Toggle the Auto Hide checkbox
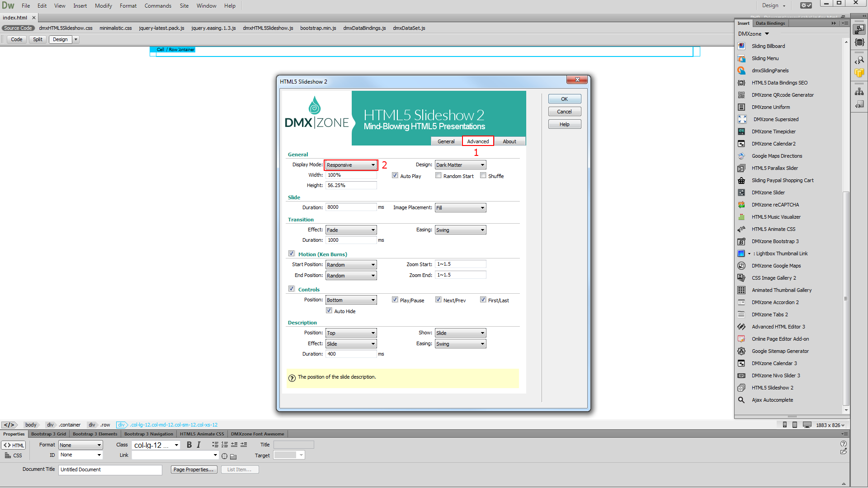This screenshot has height=488, width=868. pyautogui.click(x=329, y=310)
